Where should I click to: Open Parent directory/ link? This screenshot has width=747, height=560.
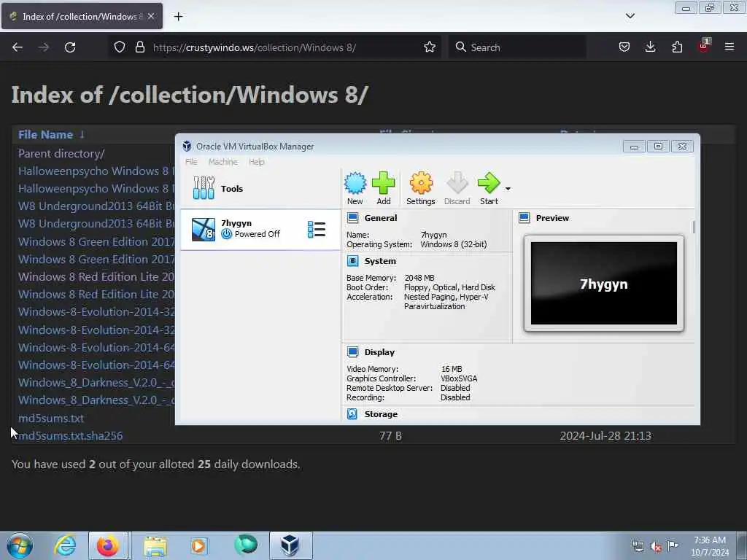pyautogui.click(x=61, y=153)
